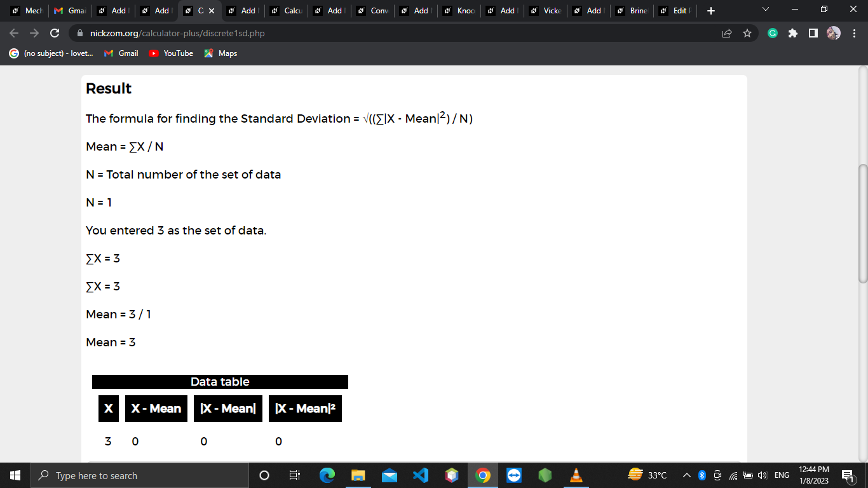Switch to the Gmail tab

click(70, 11)
